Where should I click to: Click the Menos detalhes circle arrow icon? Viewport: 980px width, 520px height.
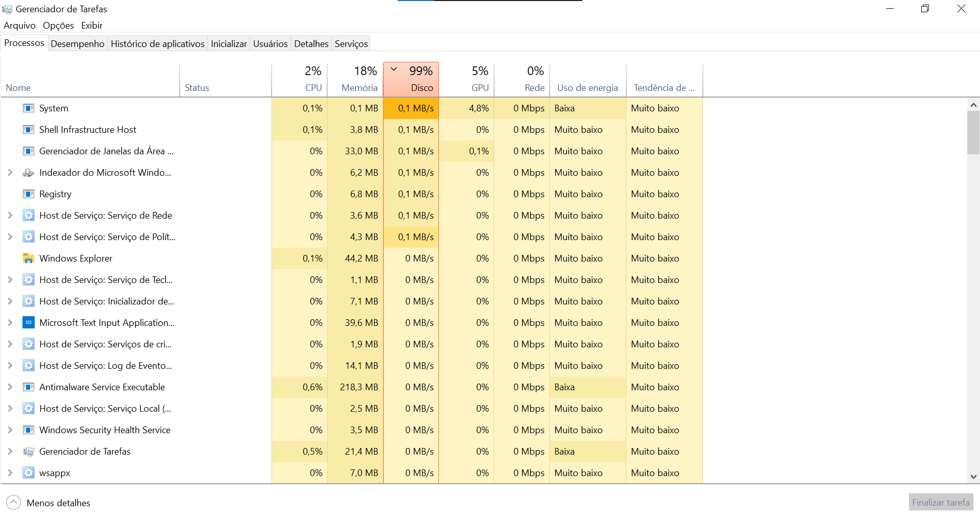click(x=14, y=503)
